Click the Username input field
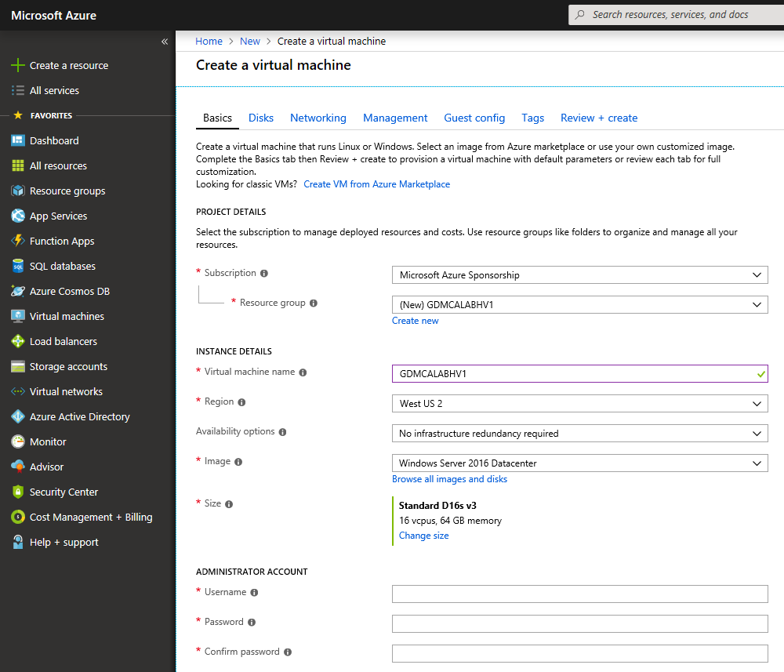The width and height of the screenshot is (784, 672). (x=580, y=594)
